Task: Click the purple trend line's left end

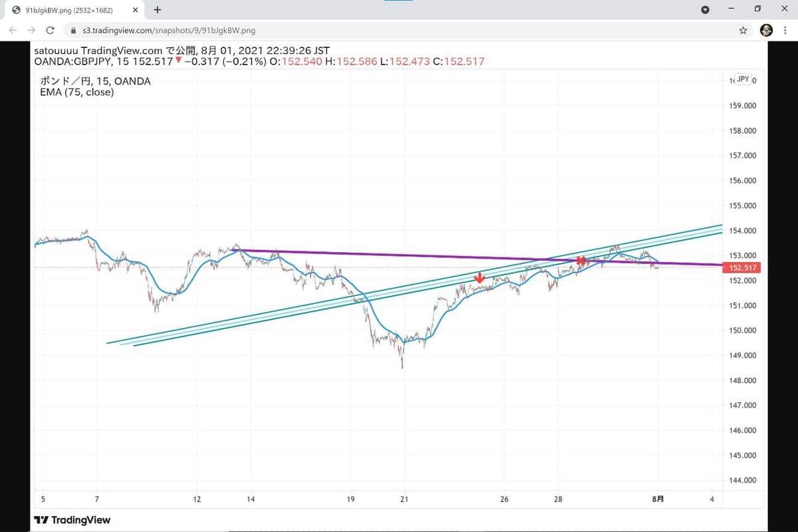Action: pyautogui.click(x=234, y=250)
